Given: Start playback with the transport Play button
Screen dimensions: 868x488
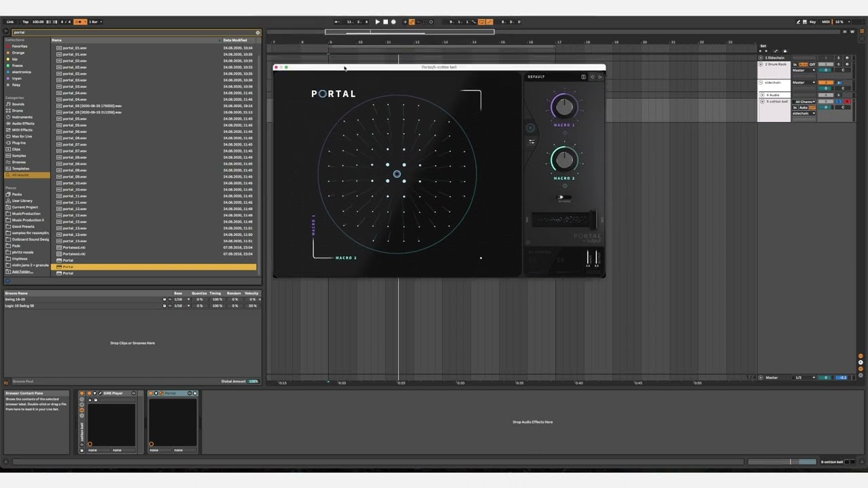Looking at the screenshot, I should [378, 22].
